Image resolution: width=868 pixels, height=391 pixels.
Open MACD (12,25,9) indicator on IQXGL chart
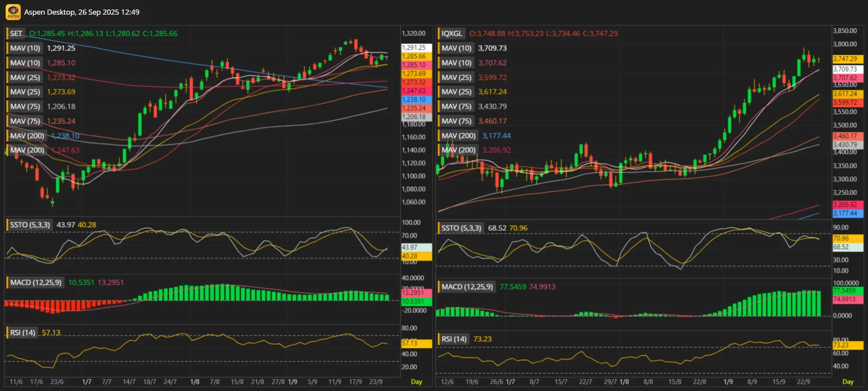click(x=467, y=287)
